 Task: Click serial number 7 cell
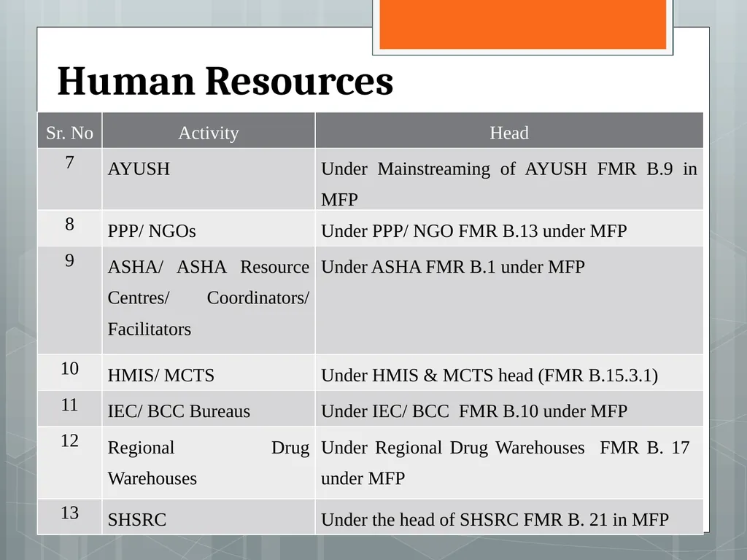[69, 179]
